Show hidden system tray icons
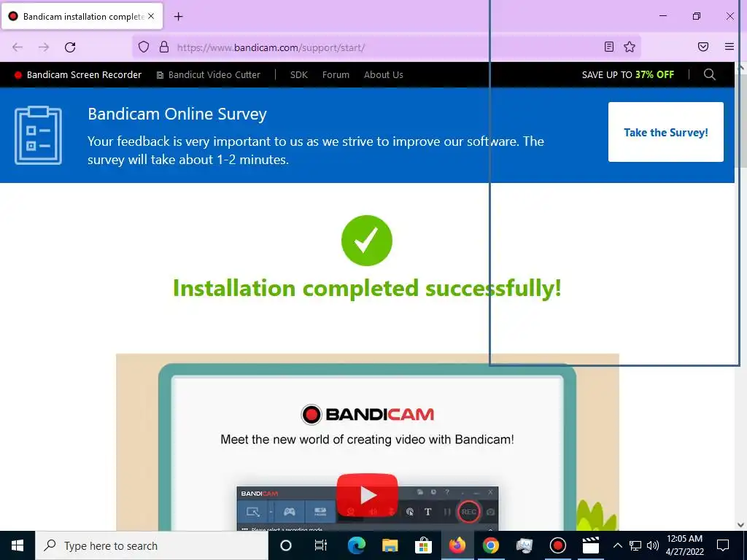This screenshot has width=747, height=560. pyautogui.click(x=617, y=545)
